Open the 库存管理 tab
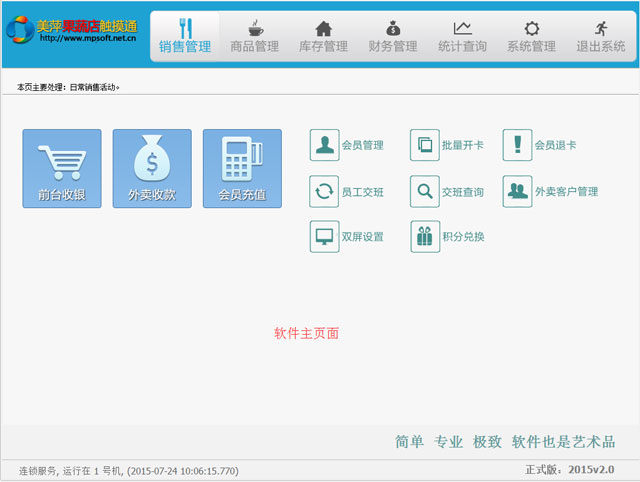640x482 pixels. click(x=323, y=36)
